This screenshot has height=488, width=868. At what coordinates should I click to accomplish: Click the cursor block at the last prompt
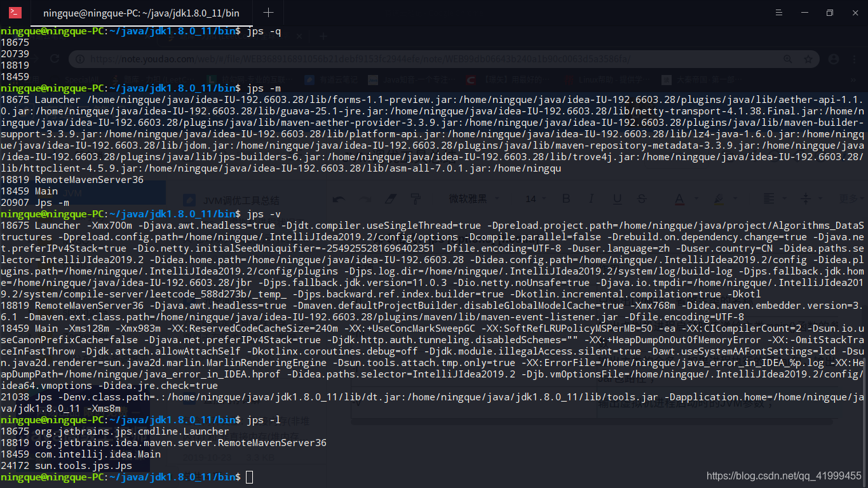pos(249,477)
